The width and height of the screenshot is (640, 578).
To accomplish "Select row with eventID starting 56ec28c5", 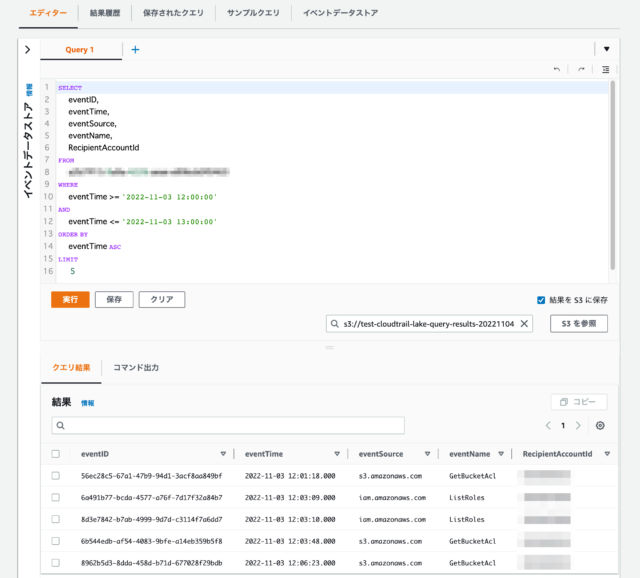I will tap(56, 476).
